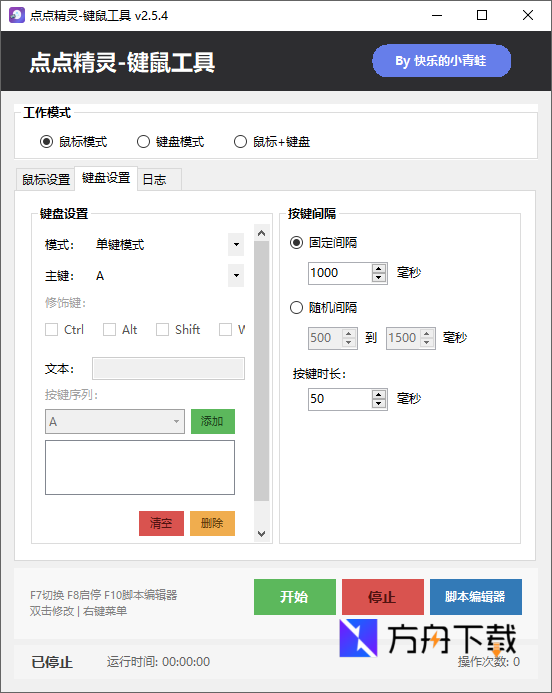Screen dimensions: 552x693
Task: Decrease the fixed interval 1000 value
Action: click(379, 278)
